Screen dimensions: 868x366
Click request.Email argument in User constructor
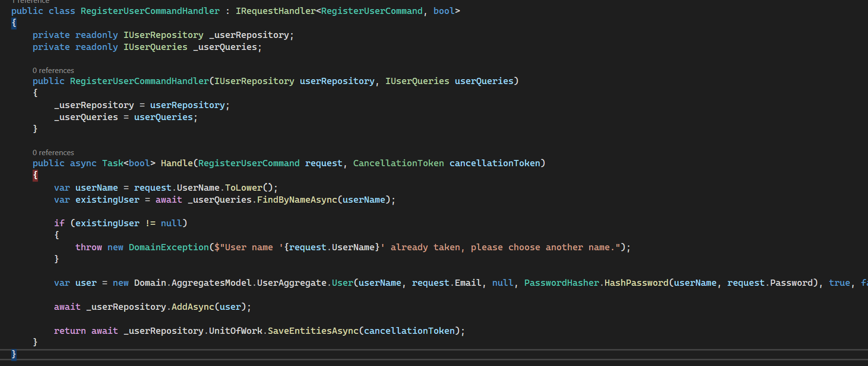pos(446,283)
